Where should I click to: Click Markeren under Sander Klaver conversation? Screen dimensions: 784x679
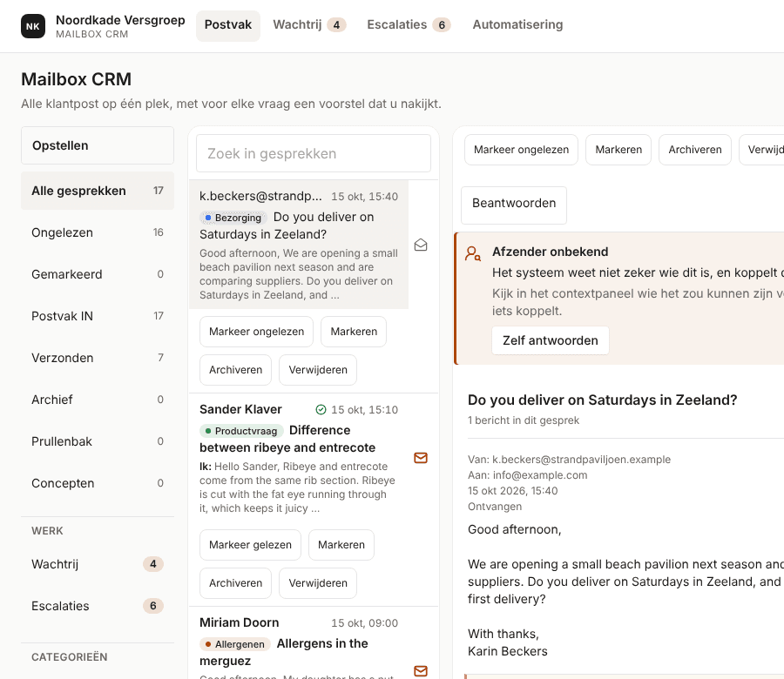[341, 545]
